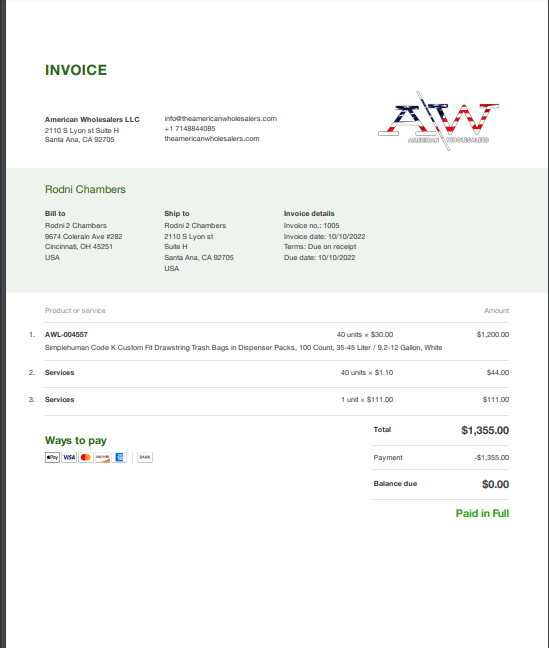Select quantity 40 units × $30.00
This screenshot has height=648, width=549.
(365, 334)
